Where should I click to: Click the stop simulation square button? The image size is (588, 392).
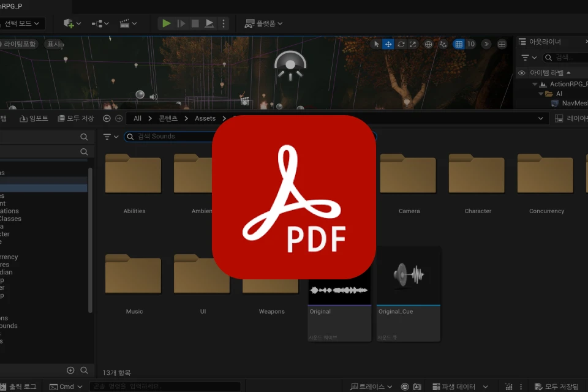195,24
